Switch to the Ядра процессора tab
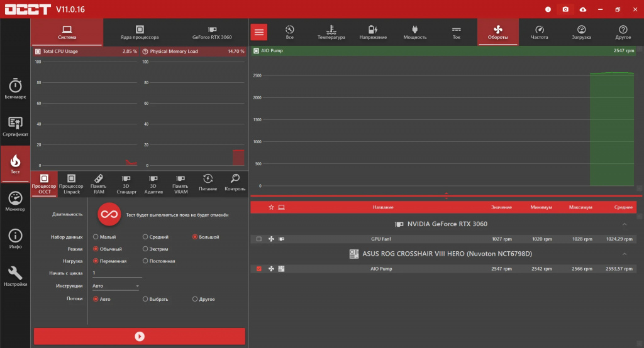 [139, 33]
